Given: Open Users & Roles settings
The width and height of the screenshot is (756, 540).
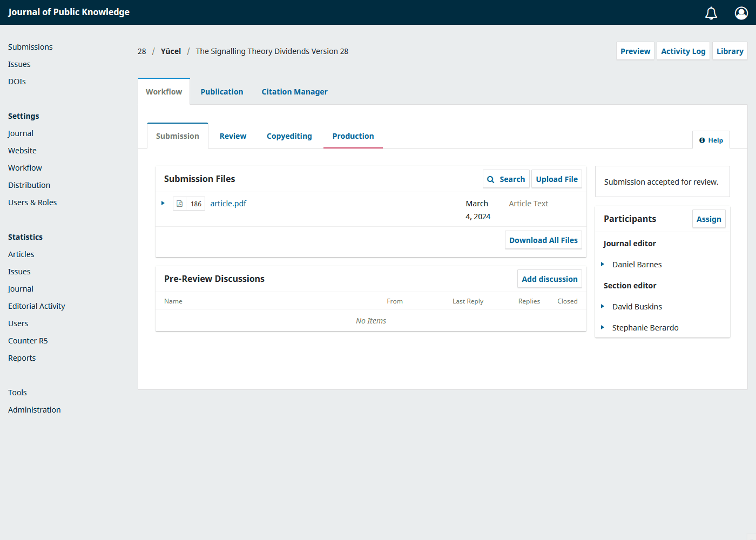Looking at the screenshot, I should [32, 202].
